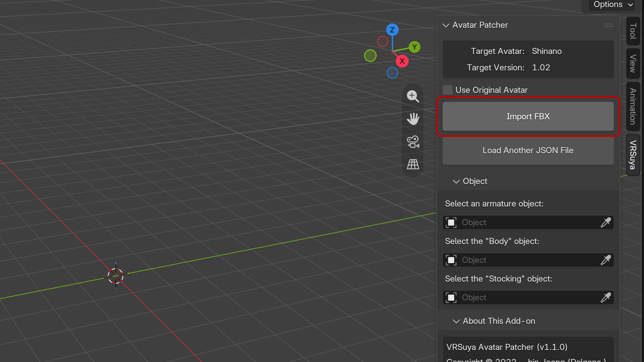Toggle the camera view icon
644x362 pixels.
413,141
